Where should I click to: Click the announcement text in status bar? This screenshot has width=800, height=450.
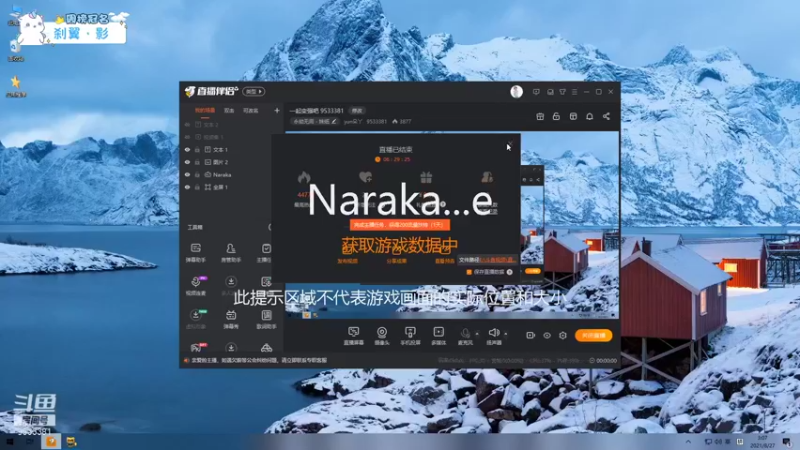[259, 360]
